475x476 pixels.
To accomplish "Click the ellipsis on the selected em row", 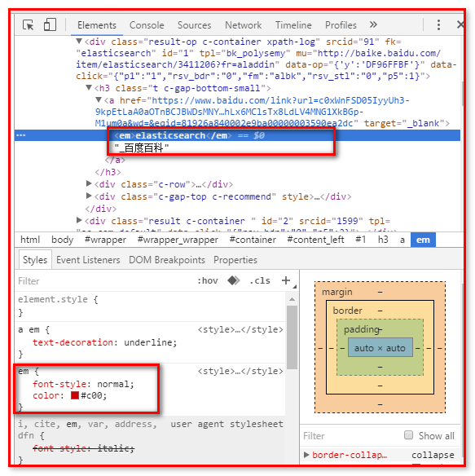I will pos(20,135).
